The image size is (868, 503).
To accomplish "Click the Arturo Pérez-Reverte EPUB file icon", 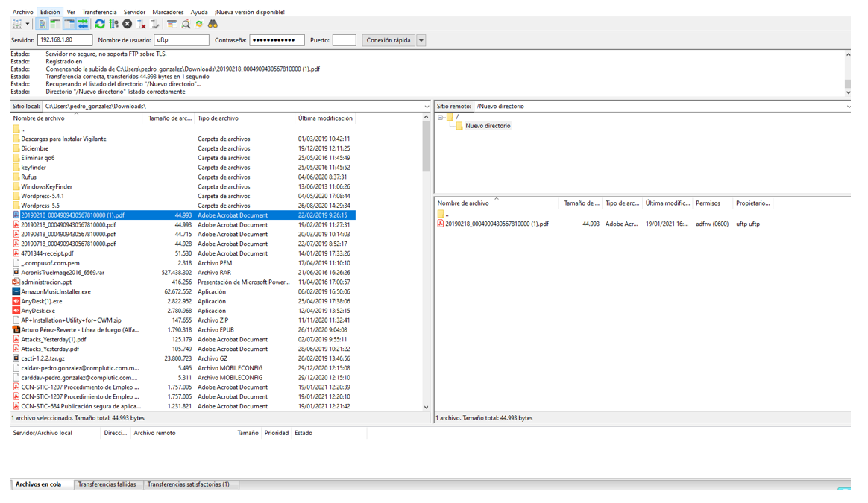I will pos(16,330).
